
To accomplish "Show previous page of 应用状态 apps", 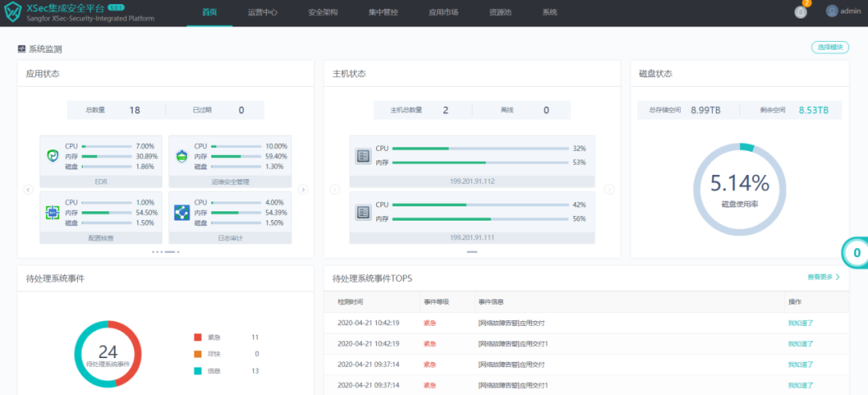I will tap(28, 189).
